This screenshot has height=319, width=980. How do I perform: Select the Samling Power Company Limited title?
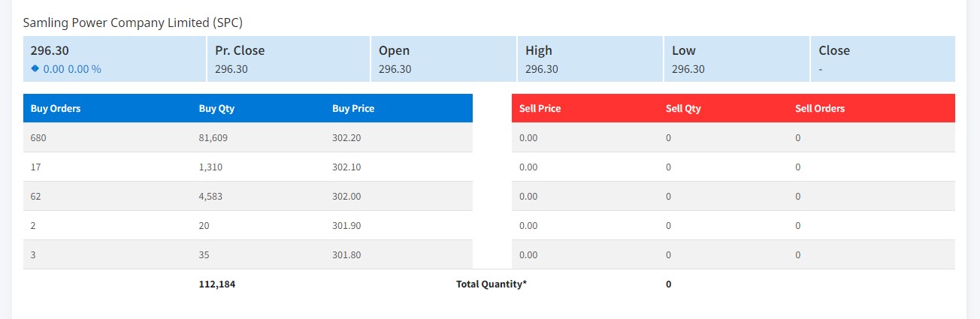pos(133,23)
